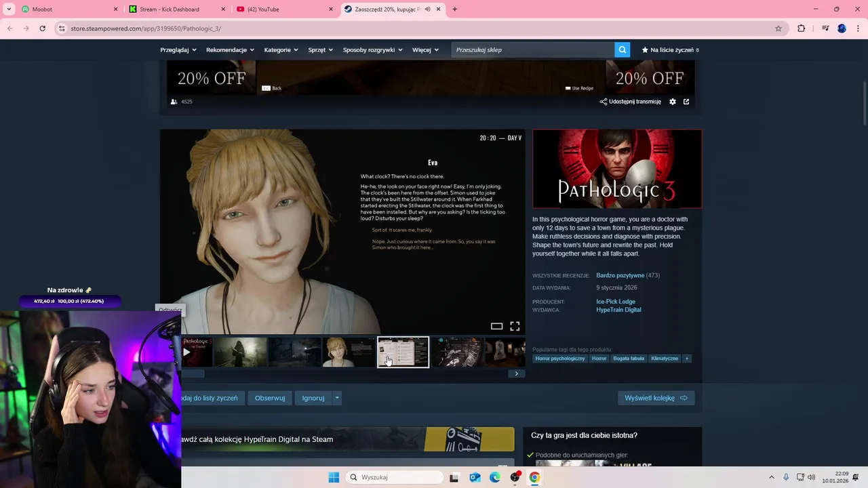The image size is (868, 488).
Task: Open a new browser tab with plus
Action: point(454,9)
